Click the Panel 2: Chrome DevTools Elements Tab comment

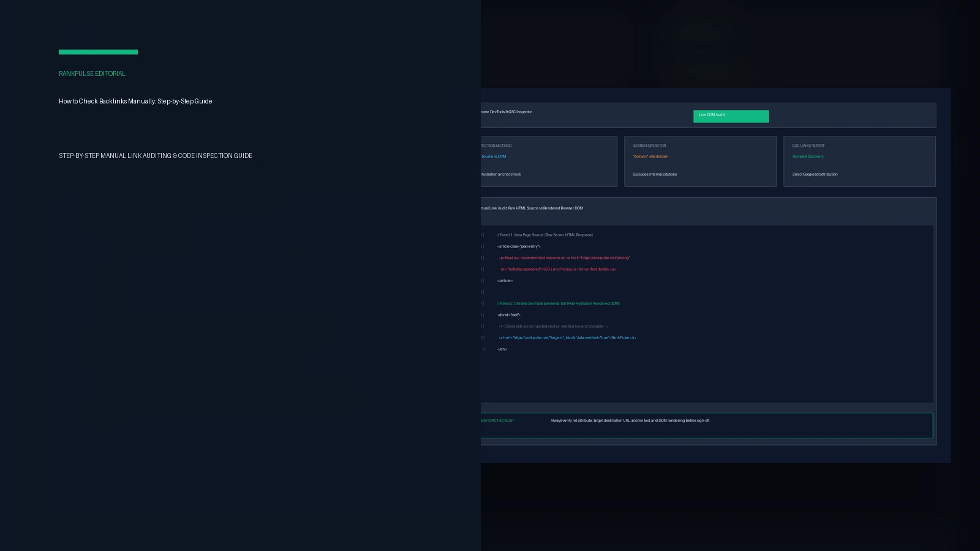point(558,304)
